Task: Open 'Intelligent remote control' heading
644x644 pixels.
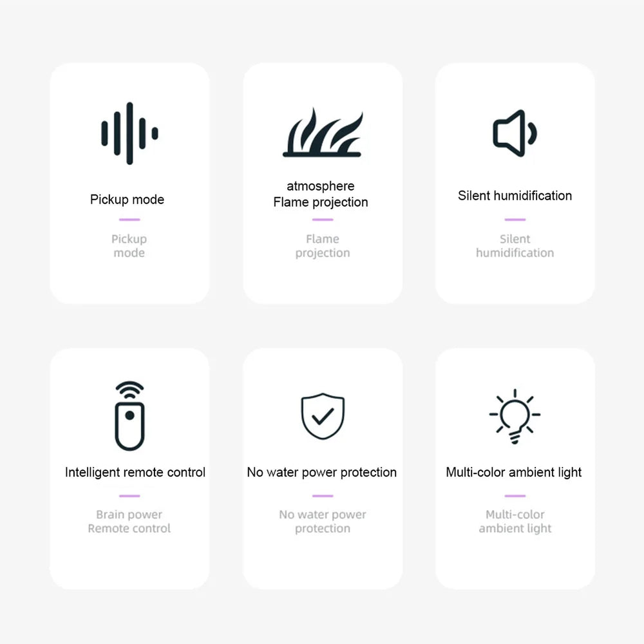Action: tap(135, 472)
